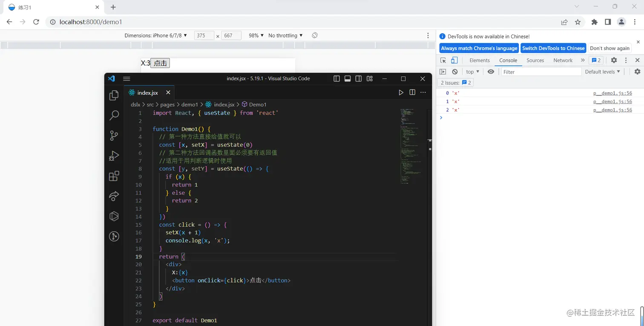Image resolution: width=644 pixels, height=326 pixels.
Task: Click Always match Chrome's language button
Action: (479, 48)
